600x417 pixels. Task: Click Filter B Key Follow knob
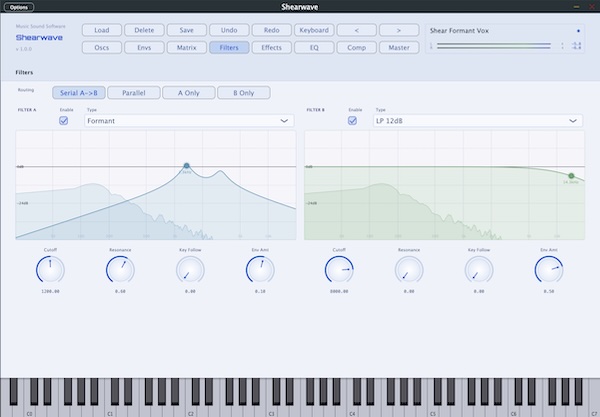(479, 270)
